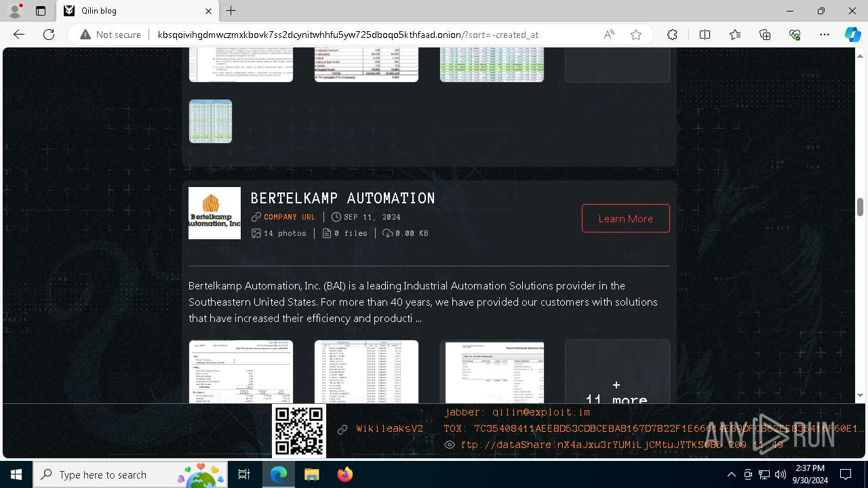
Task: Click the vertical scrollbar thumb
Action: pyautogui.click(x=860, y=207)
